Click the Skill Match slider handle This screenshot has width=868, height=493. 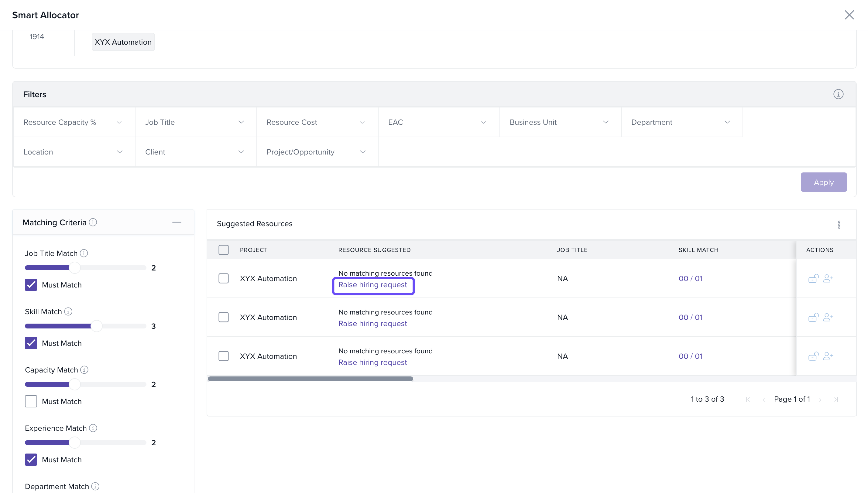tap(97, 326)
